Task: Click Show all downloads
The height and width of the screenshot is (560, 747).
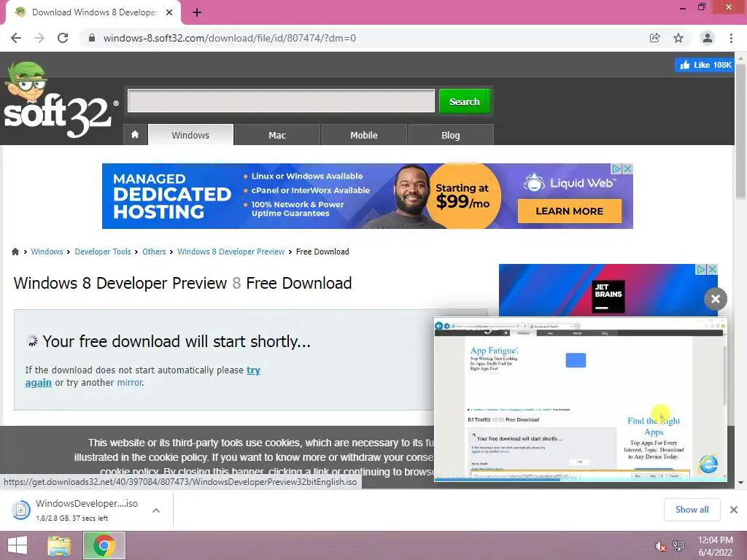Action: 692,510
